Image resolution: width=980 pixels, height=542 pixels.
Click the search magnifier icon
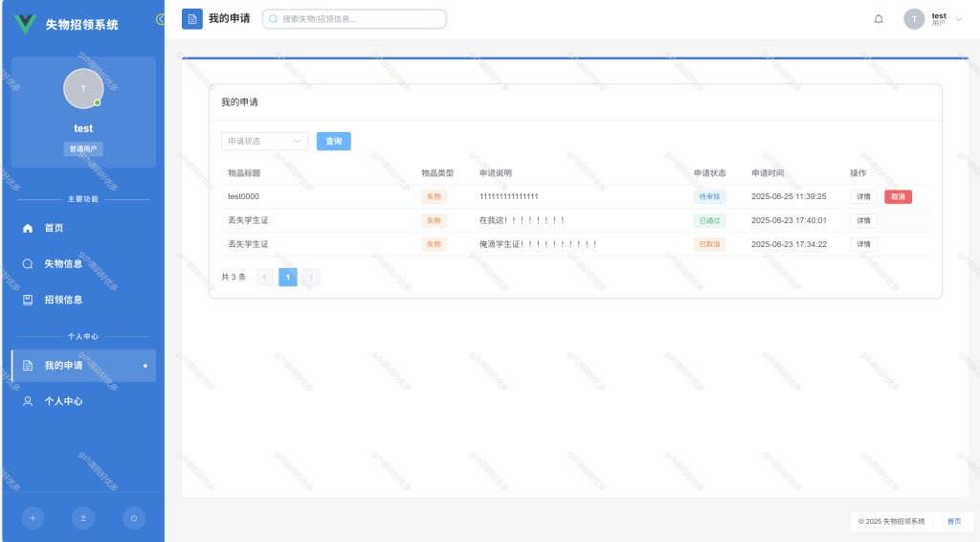click(273, 19)
